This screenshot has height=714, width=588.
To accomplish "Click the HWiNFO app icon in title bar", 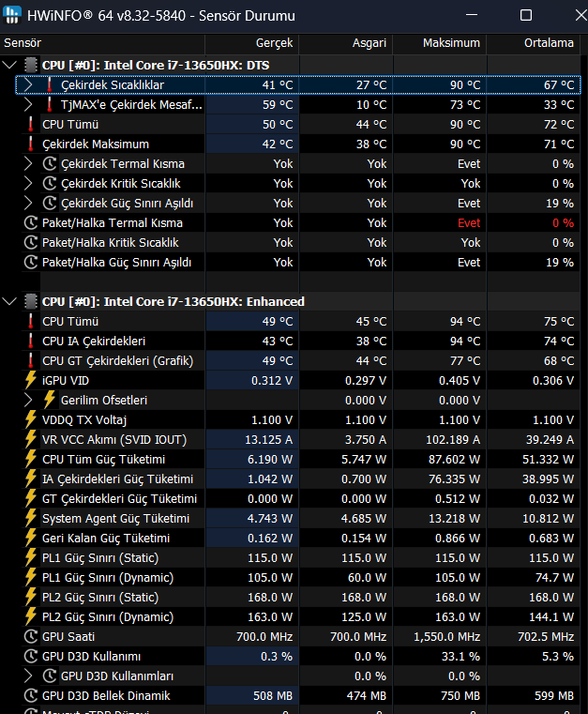I will pos(11,15).
